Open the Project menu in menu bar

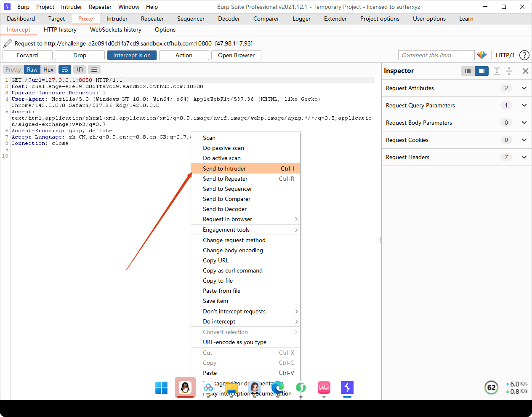45,7
